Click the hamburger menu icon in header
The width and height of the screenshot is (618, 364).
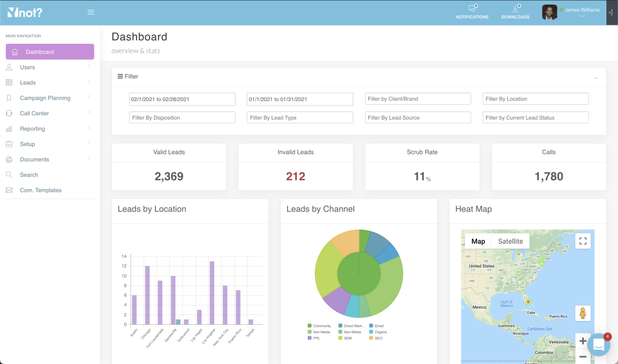pos(91,12)
